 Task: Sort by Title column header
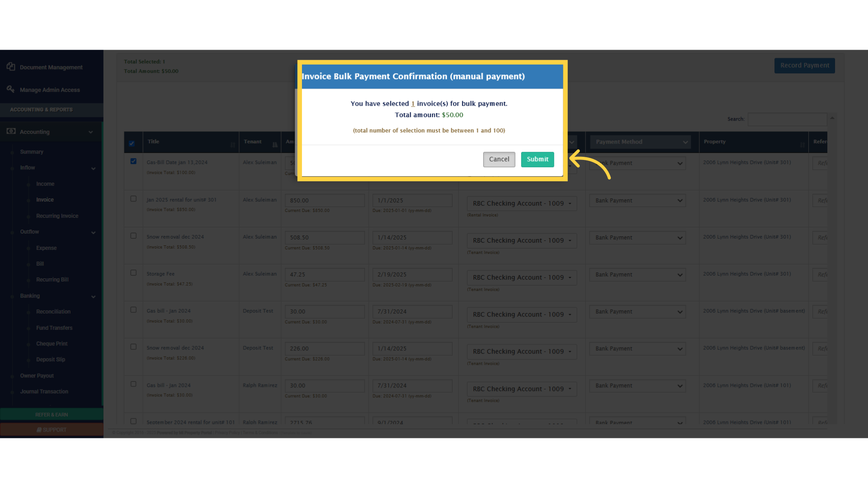(191, 142)
